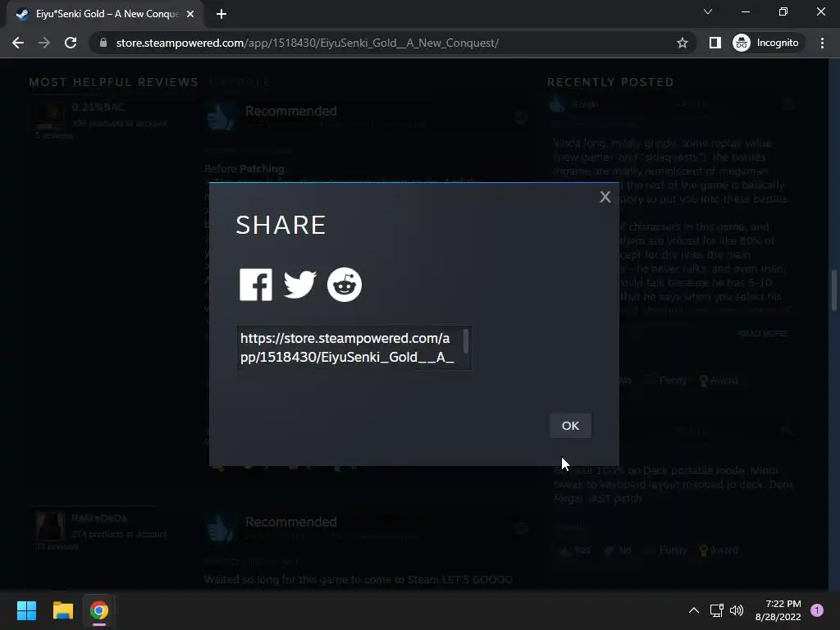Open a new browser tab

pos(221,14)
